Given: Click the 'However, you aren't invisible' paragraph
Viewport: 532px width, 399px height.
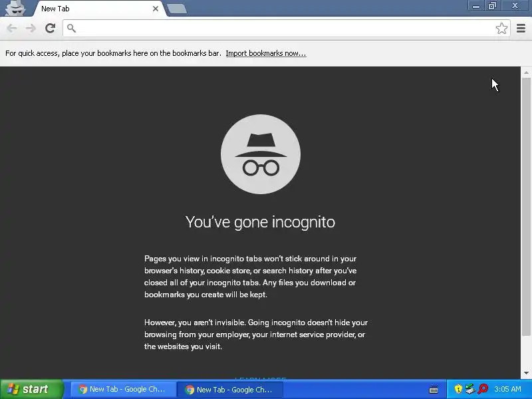Looking at the screenshot, I should (x=256, y=334).
